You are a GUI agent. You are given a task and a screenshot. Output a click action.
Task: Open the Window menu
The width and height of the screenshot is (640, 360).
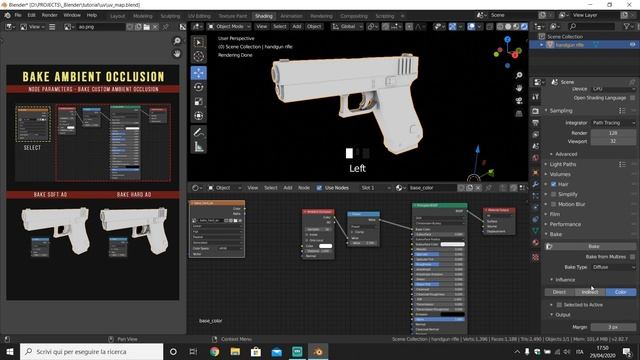[72, 15]
